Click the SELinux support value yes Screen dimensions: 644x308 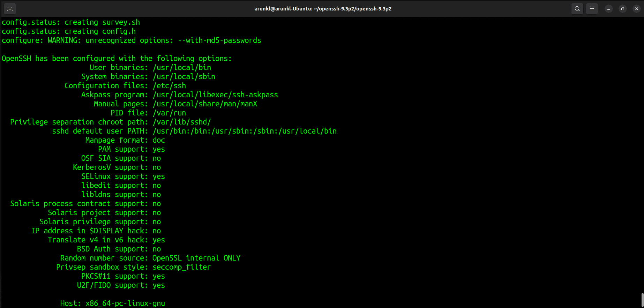pyautogui.click(x=159, y=176)
